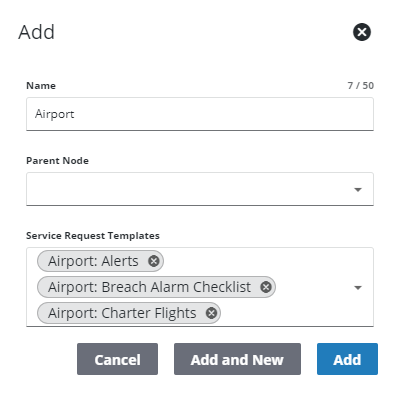This screenshot has height=394, width=396.
Task: Click the Add dialog title text
Action: [x=36, y=32]
